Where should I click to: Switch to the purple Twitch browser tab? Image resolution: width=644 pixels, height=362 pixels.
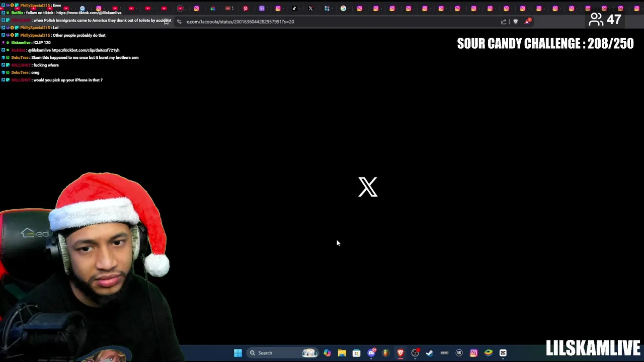[262, 9]
